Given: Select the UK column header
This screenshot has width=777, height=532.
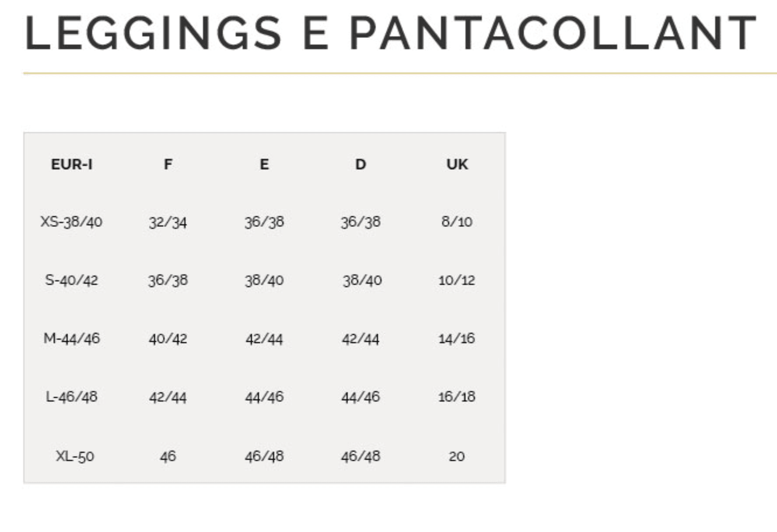Looking at the screenshot, I should pyautogui.click(x=457, y=164).
